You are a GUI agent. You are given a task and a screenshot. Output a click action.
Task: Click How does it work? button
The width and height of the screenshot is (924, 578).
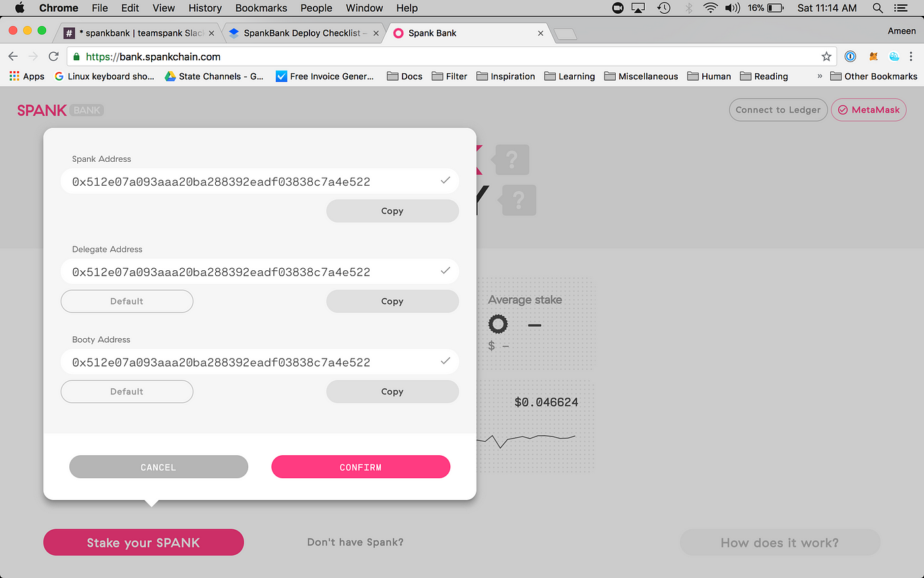point(779,542)
